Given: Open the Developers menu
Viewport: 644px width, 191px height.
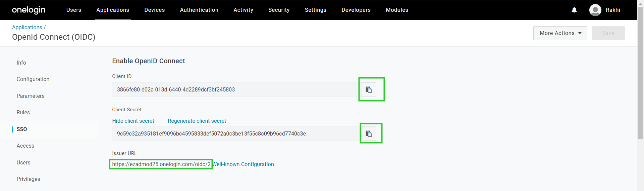Looking at the screenshot, I should [356, 10].
